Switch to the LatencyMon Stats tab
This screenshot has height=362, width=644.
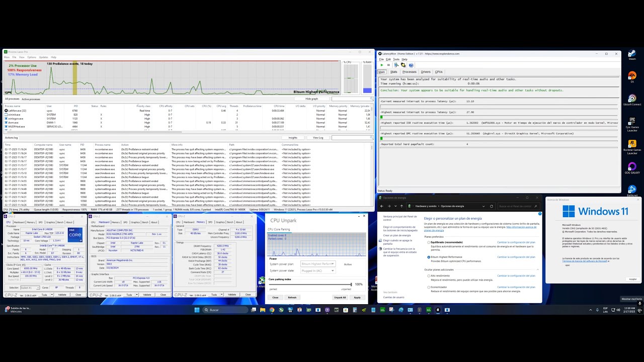pos(393,72)
